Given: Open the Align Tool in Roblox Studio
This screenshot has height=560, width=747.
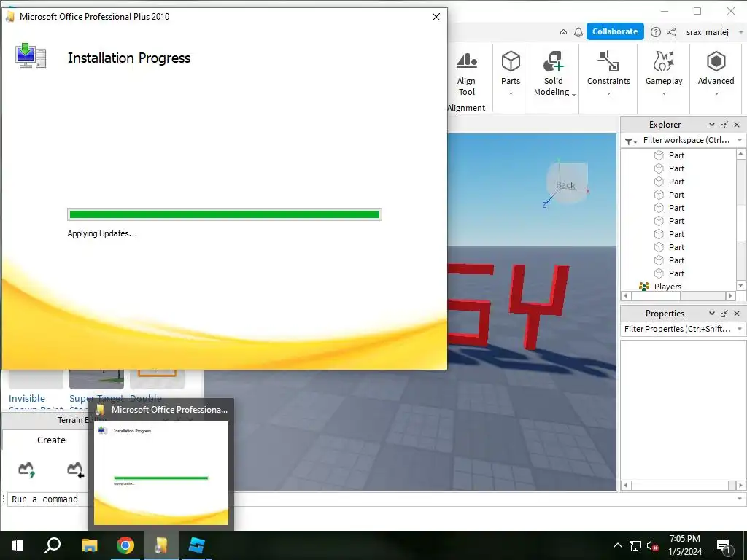Looking at the screenshot, I should [466, 74].
